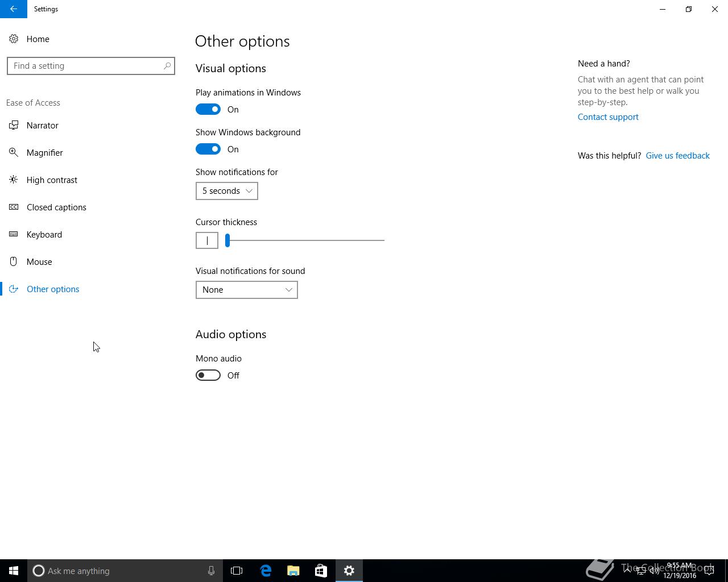
Task: Show hidden tray icons chevron
Action: pyautogui.click(x=627, y=571)
